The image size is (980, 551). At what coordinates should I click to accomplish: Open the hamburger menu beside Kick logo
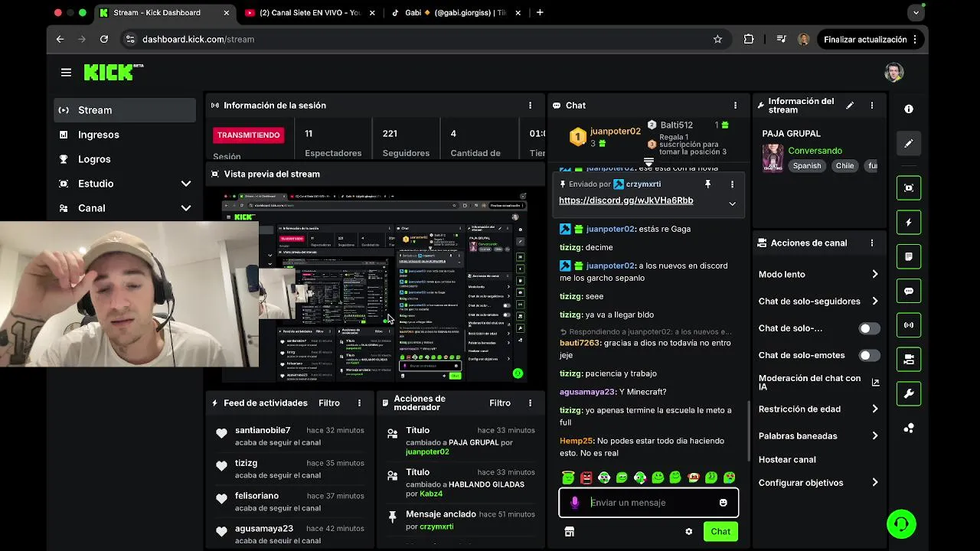[66, 73]
